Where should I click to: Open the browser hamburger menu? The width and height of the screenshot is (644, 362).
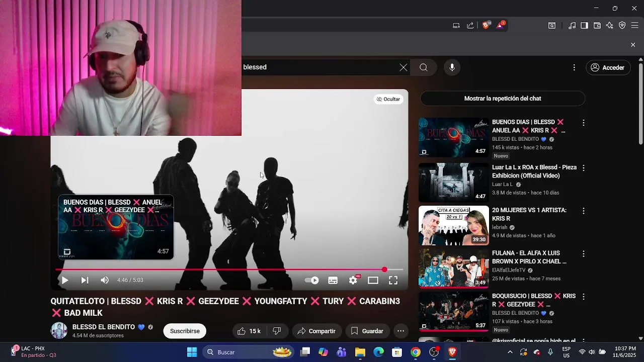[x=635, y=26]
